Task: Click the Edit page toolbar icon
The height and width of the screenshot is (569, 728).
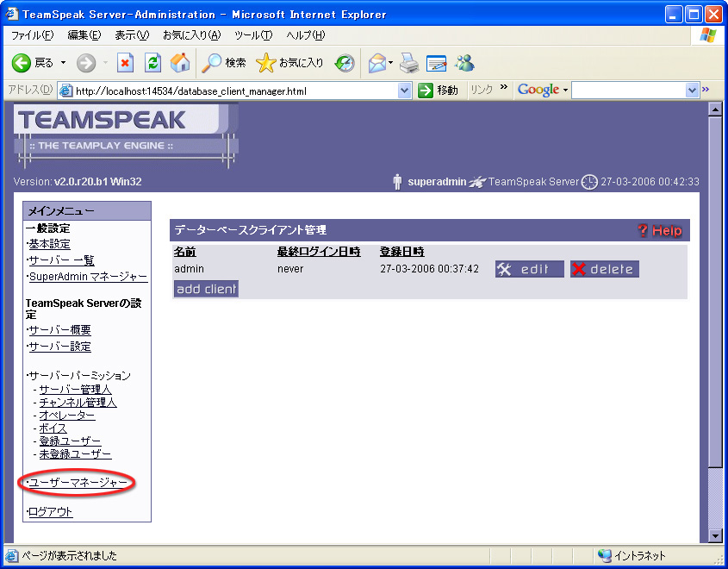Action: point(436,63)
